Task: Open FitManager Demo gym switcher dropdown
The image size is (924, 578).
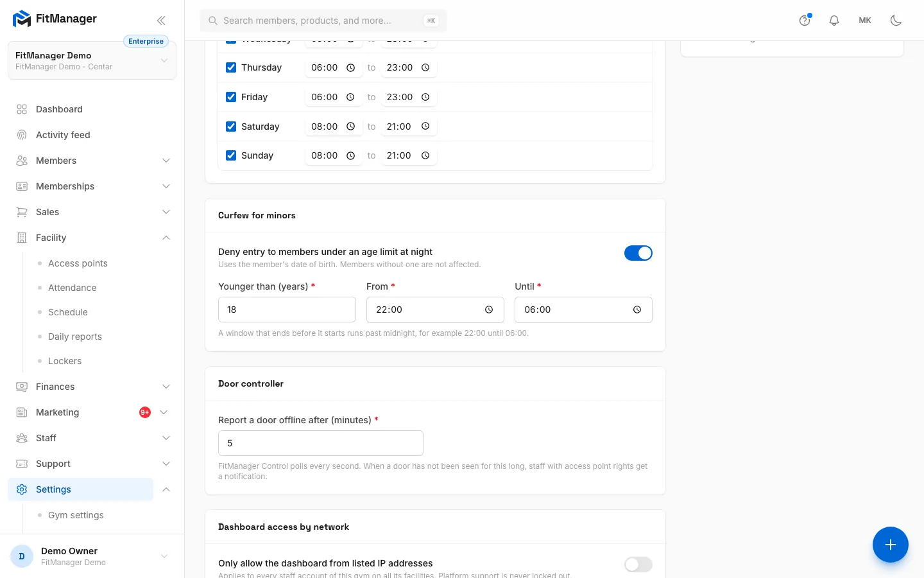Action: pos(92,60)
